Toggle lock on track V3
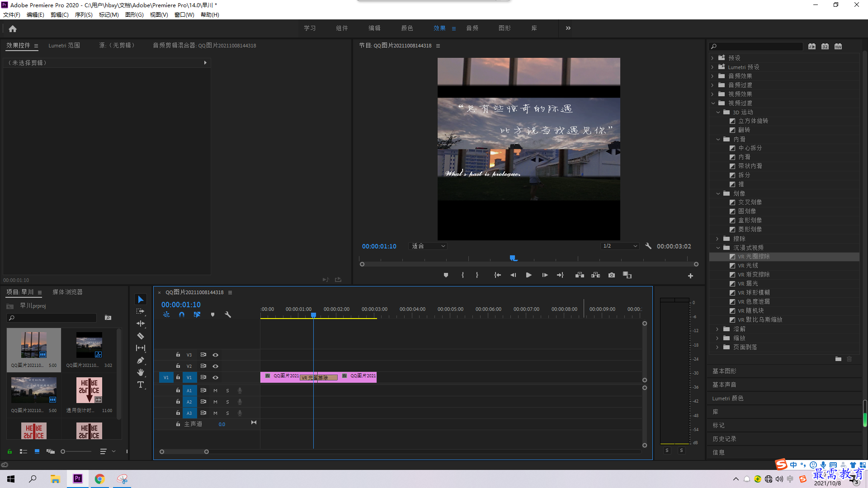This screenshot has height=488, width=868. click(178, 355)
